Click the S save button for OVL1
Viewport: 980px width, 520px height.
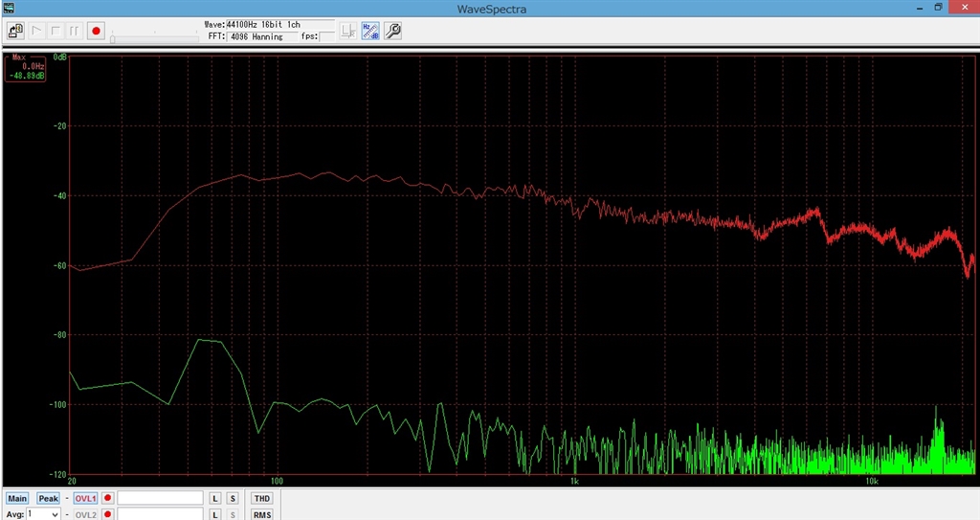tap(233, 499)
